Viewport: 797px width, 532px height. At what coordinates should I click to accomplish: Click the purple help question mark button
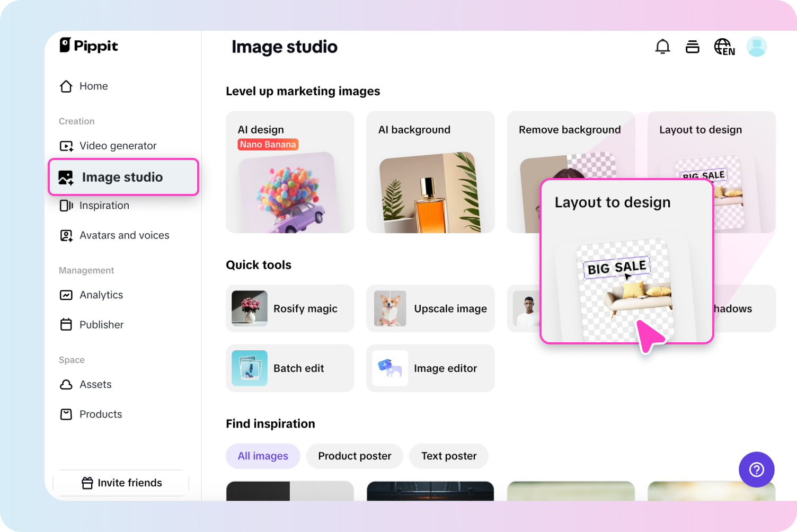(756, 469)
